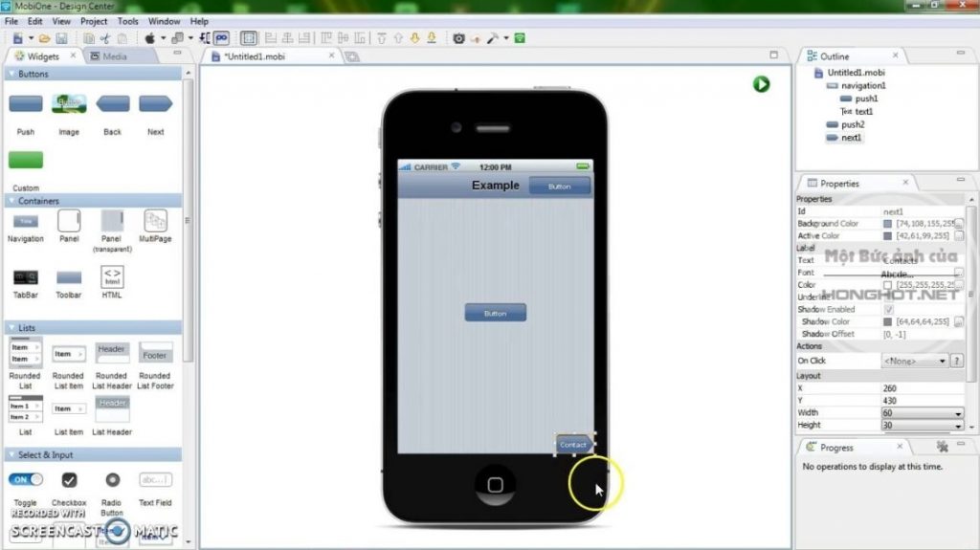This screenshot has width=980, height=550.
Task: Collapse the Select & Input section
Action: pos(11,455)
